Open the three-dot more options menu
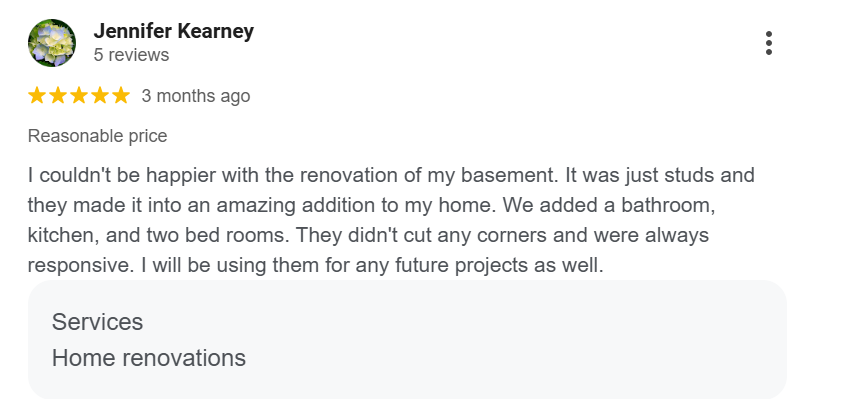Screen dimensions: 846x399 coord(768,43)
